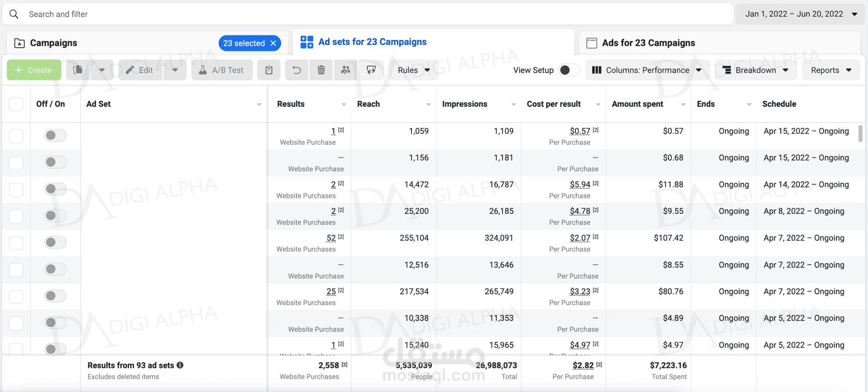Toggle on the ad set with 14,472 reach
Viewport: 868px width, 392px height.
click(x=55, y=189)
